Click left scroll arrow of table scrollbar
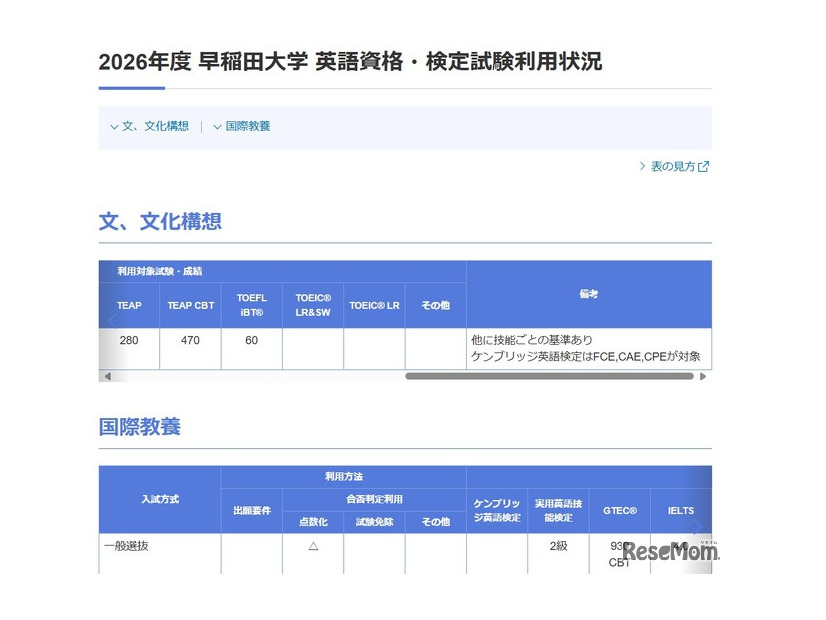 (x=108, y=377)
